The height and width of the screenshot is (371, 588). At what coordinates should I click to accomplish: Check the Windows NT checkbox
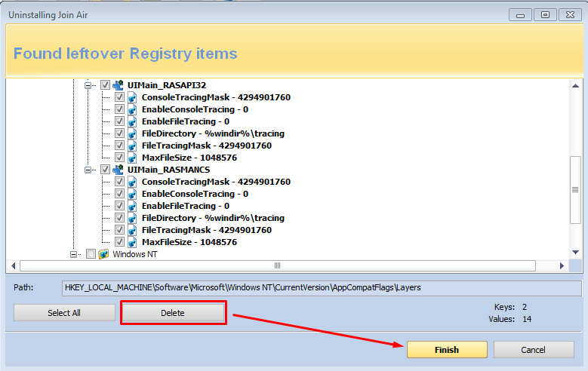tap(91, 253)
